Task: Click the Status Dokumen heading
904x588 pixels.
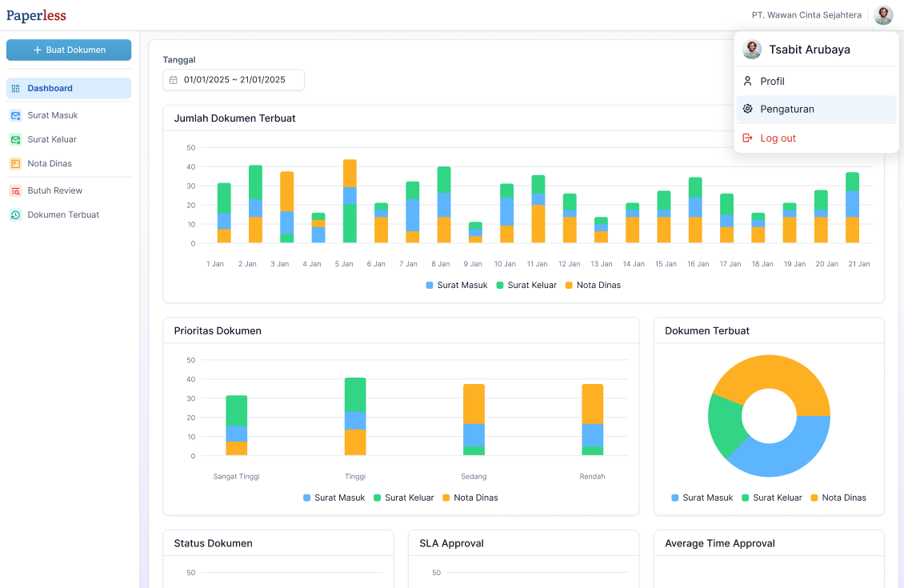Action: (x=214, y=544)
